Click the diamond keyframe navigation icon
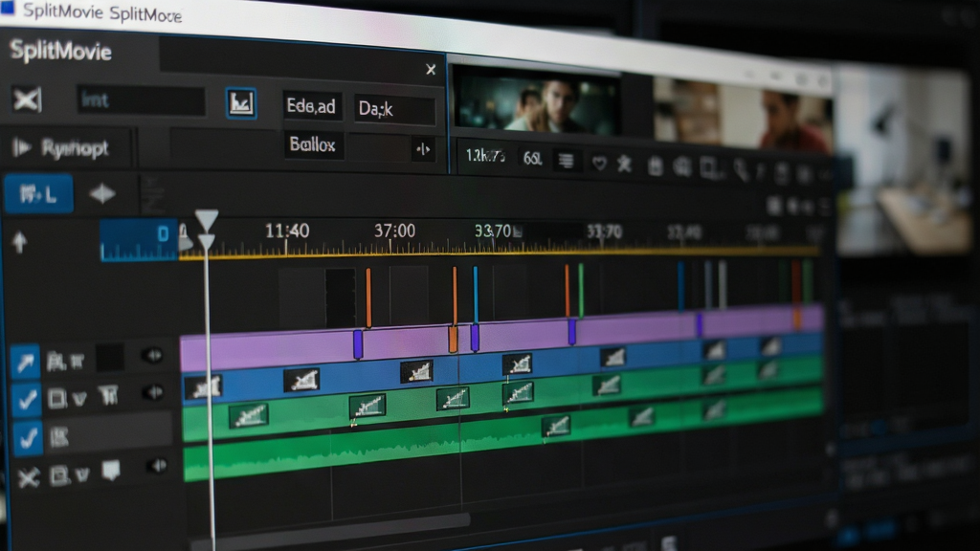This screenshot has width=980, height=551. [x=101, y=193]
